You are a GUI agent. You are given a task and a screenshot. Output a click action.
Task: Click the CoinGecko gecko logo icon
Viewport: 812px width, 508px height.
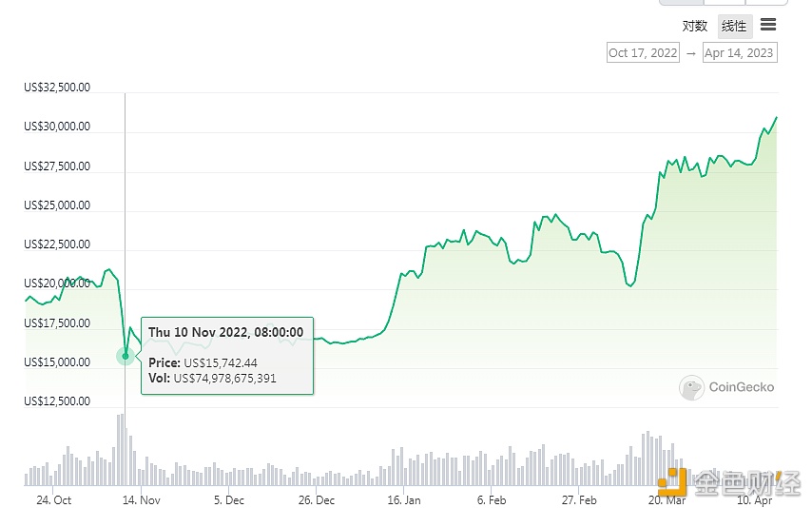(691, 387)
